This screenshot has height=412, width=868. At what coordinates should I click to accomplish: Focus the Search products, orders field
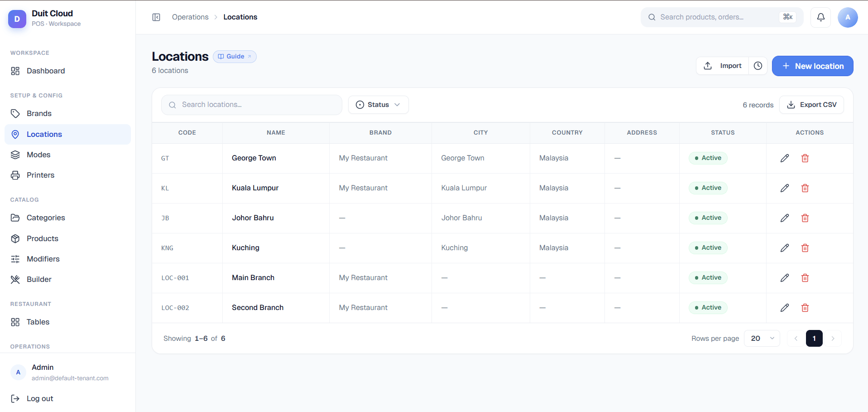pyautogui.click(x=722, y=17)
